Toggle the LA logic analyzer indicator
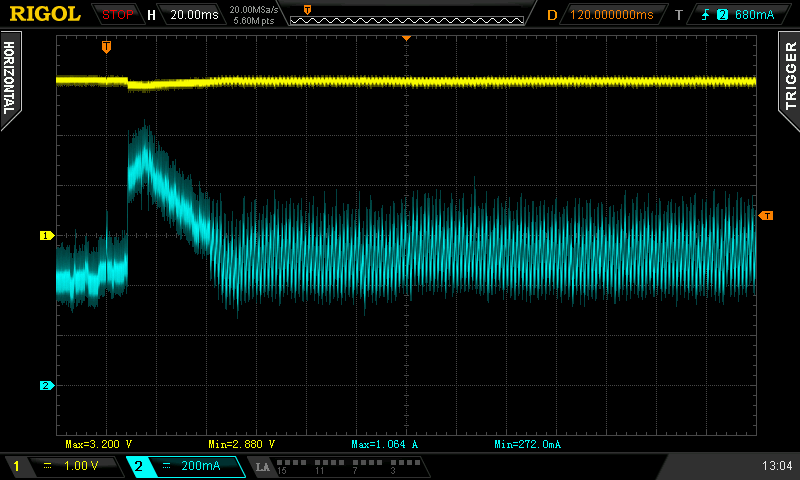This screenshot has height=480, width=800. [262, 467]
